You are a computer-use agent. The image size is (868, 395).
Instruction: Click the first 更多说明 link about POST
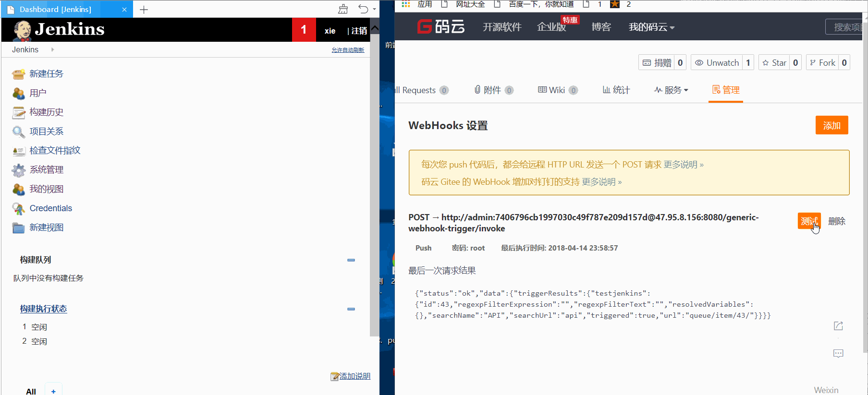(684, 165)
